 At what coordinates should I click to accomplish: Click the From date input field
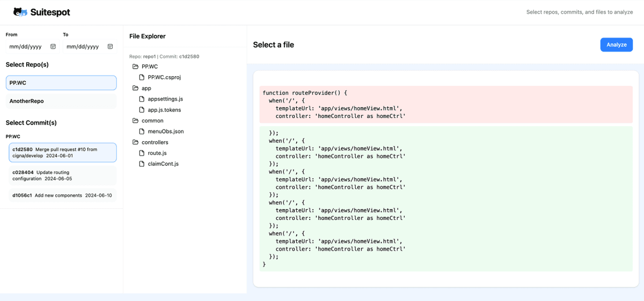click(32, 47)
